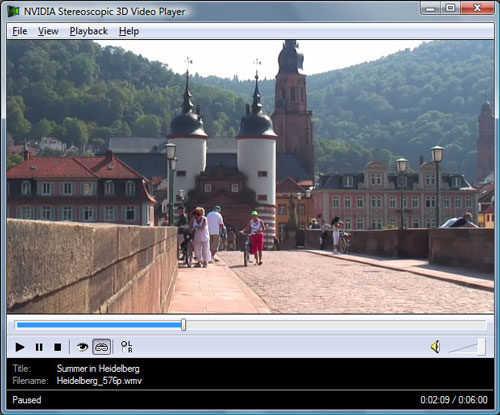Maximize the video player window
Image resolution: width=500 pixels, height=415 pixels.
coord(450,8)
